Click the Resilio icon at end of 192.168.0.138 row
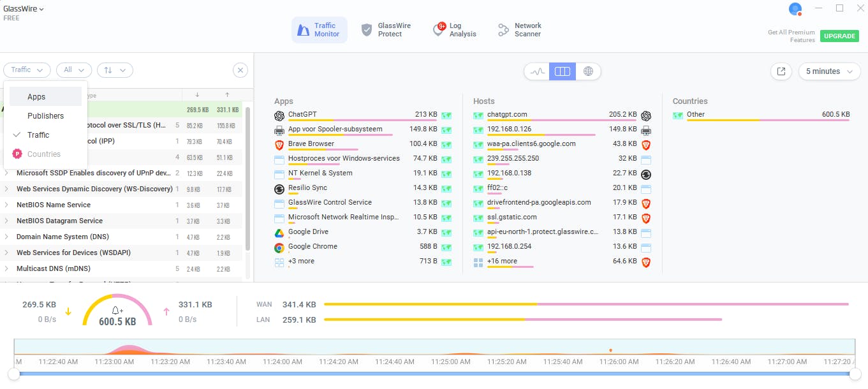 point(646,174)
